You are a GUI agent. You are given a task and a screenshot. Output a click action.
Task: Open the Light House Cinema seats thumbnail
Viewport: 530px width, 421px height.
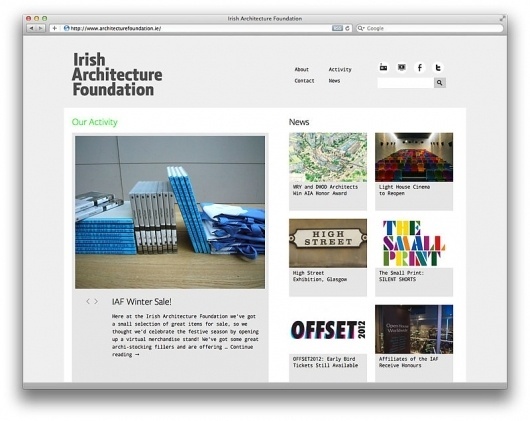pos(414,157)
